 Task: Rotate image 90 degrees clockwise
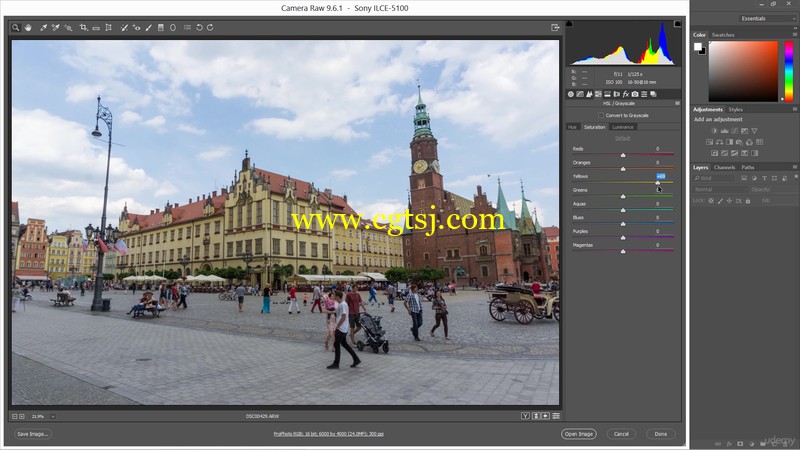210,28
